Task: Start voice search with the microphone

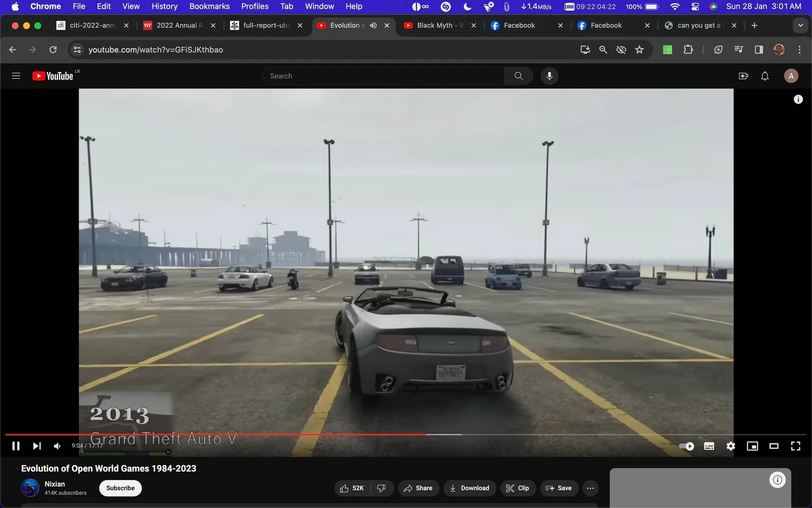Action: coord(549,76)
